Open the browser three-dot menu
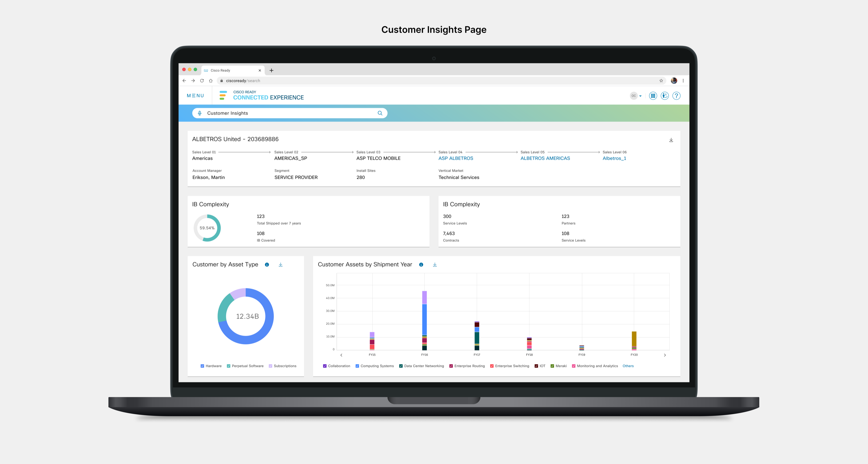Viewport: 868px width, 464px height. click(683, 81)
